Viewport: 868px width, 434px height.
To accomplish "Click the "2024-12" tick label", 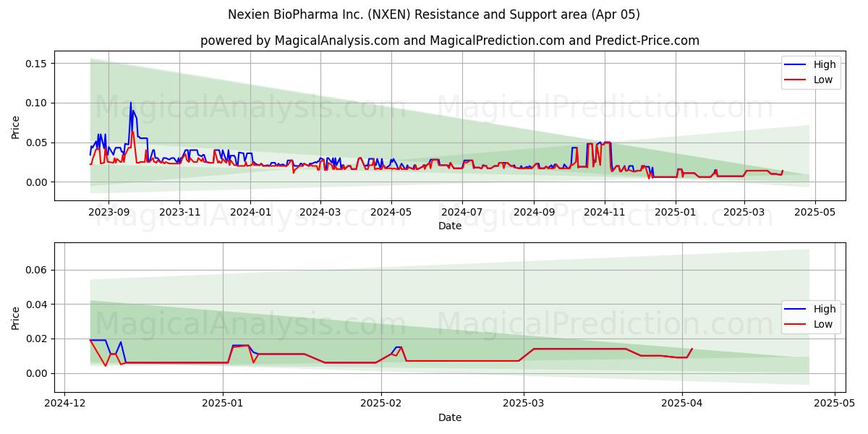I will tap(65, 404).
